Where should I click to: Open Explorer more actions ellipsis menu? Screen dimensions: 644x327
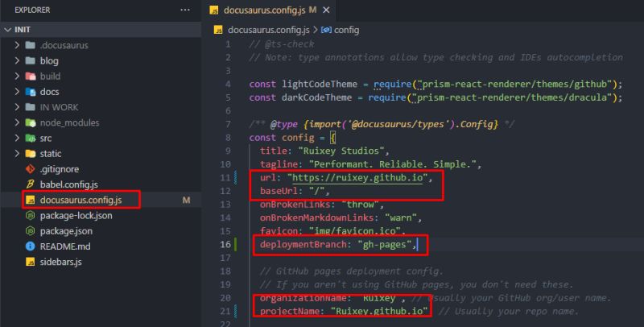point(185,10)
